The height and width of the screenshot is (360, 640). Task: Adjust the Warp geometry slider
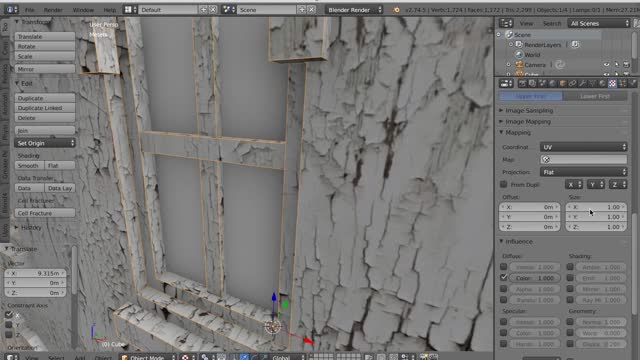(x=601, y=333)
